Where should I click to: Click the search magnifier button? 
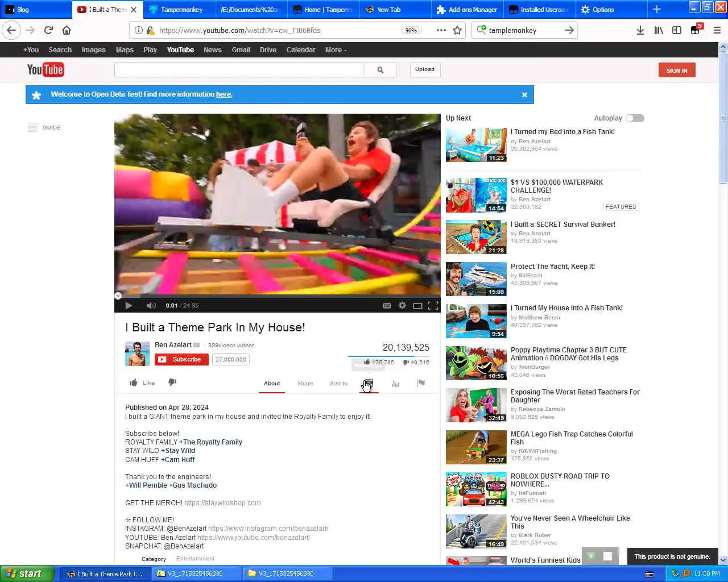coord(380,70)
